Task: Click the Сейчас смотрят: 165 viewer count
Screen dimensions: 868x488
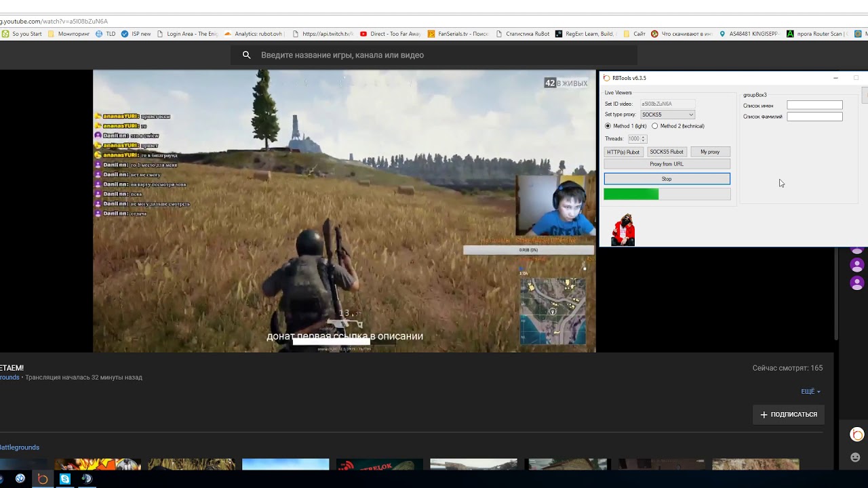Action: click(x=787, y=368)
